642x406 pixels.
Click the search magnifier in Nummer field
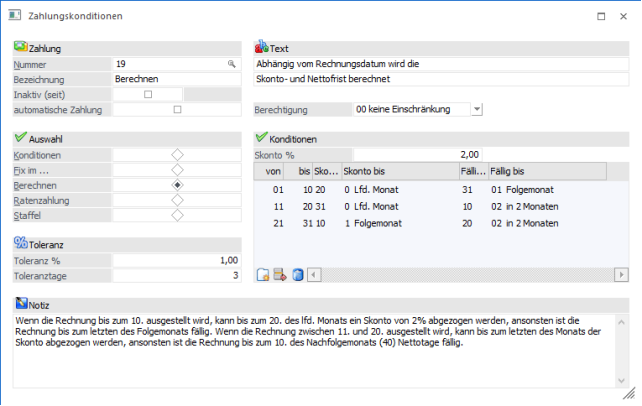[x=231, y=63]
